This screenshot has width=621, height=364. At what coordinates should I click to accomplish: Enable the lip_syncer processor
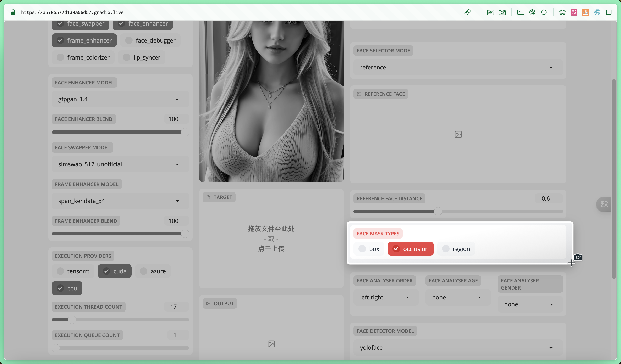(142, 57)
